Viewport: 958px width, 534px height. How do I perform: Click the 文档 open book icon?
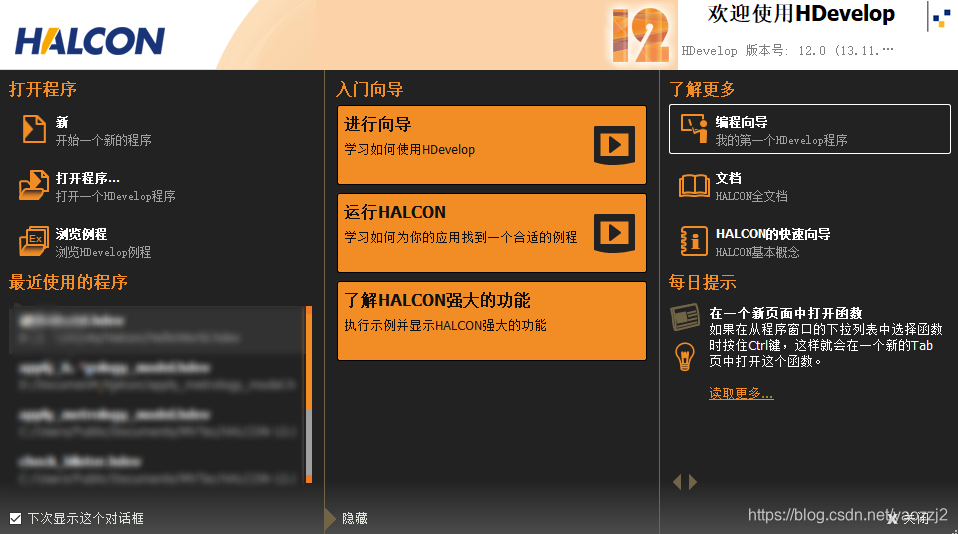pos(694,186)
